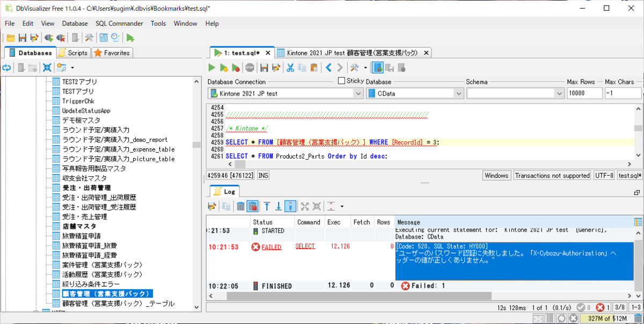Image resolution: width=644 pixels, height=324 pixels.
Task: Click the INS insert mode indicator
Action: pos(264,176)
